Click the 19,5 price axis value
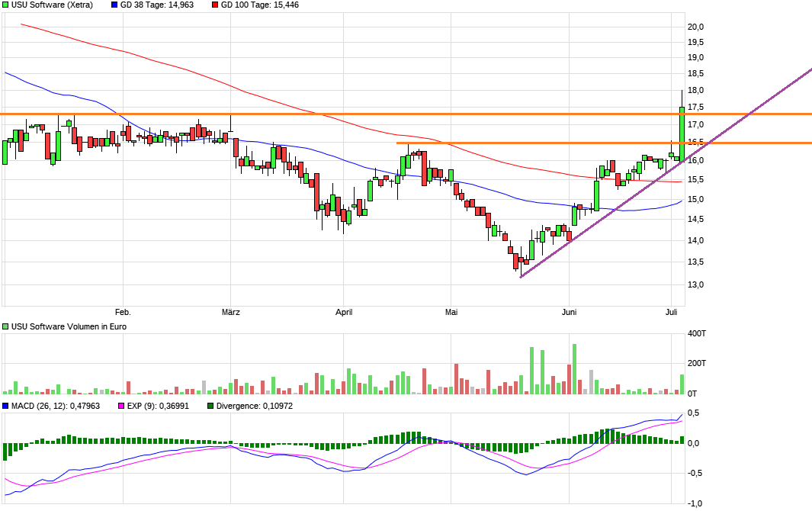The image size is (812, 511). (695, 43)
